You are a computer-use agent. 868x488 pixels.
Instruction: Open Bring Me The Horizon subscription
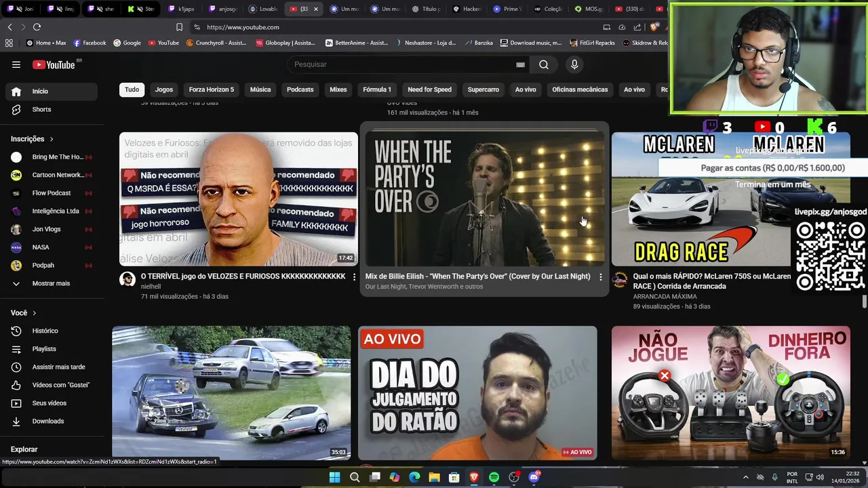(x=52, y=157)
